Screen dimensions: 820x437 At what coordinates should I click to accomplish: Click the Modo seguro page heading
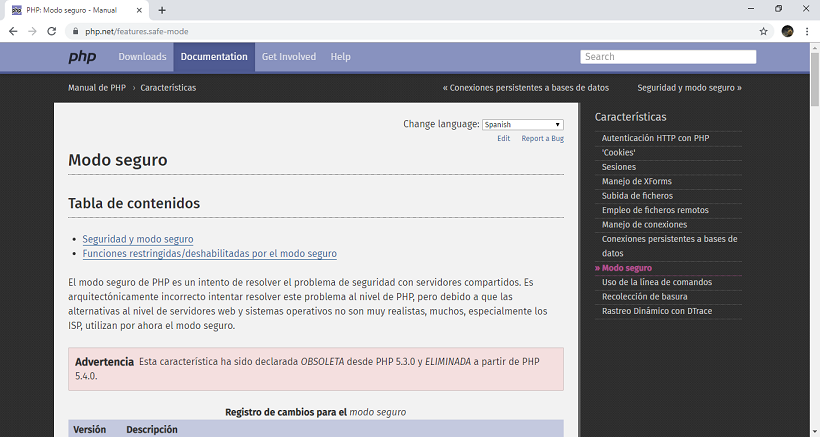[118, 160]
